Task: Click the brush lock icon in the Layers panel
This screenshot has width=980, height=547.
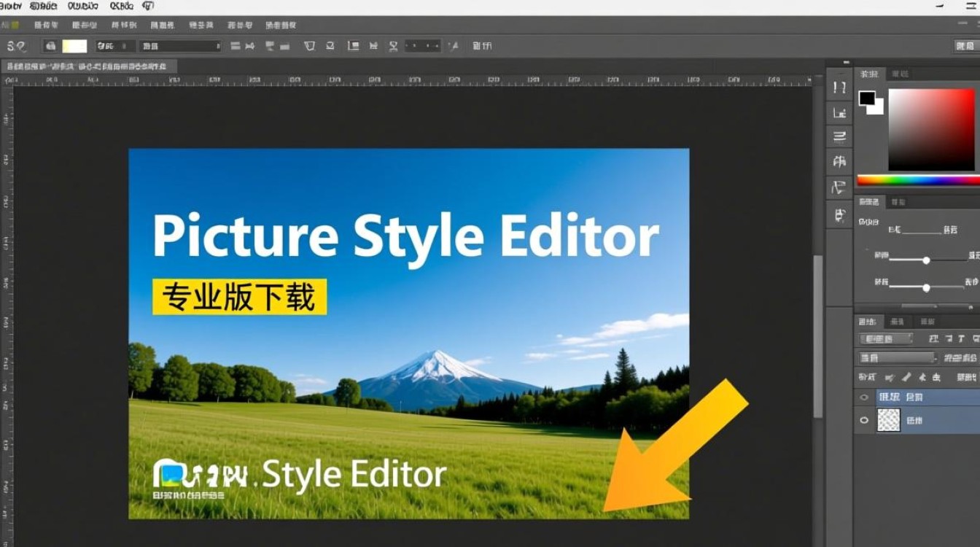Action: (906, 377)
